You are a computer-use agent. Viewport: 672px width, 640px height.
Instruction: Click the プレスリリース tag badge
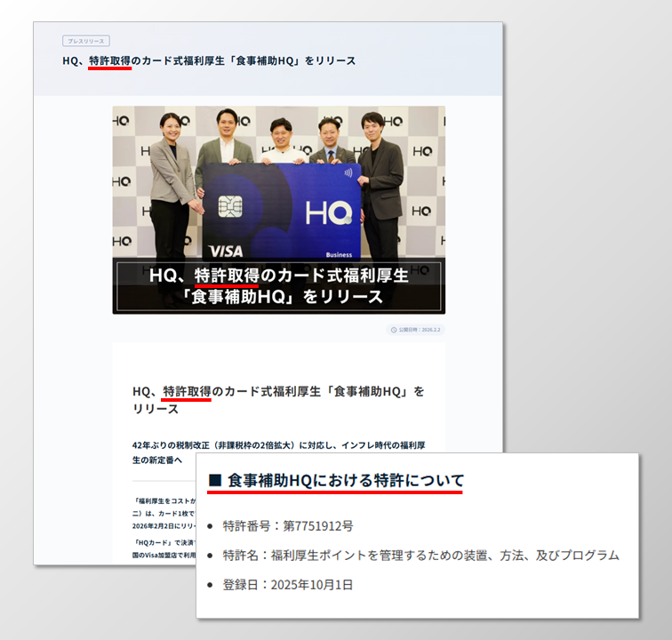tap(86, 41)
